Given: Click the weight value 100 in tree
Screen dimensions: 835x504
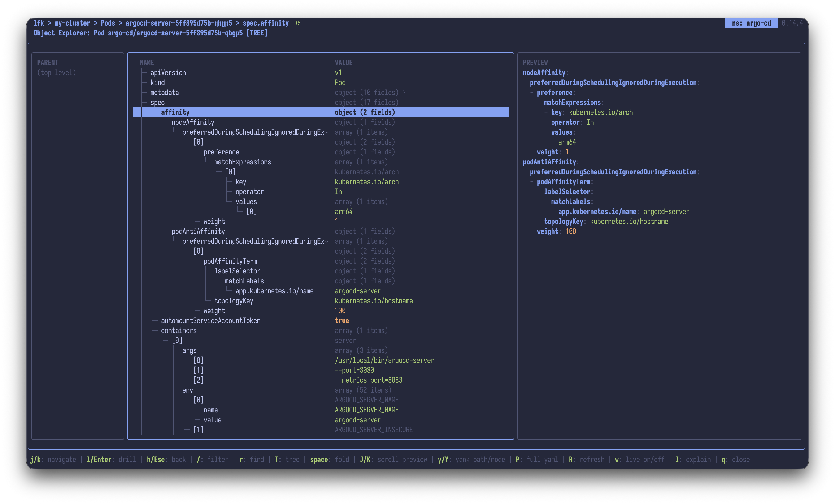Looking at the screenshot, I should pos(340,311).
